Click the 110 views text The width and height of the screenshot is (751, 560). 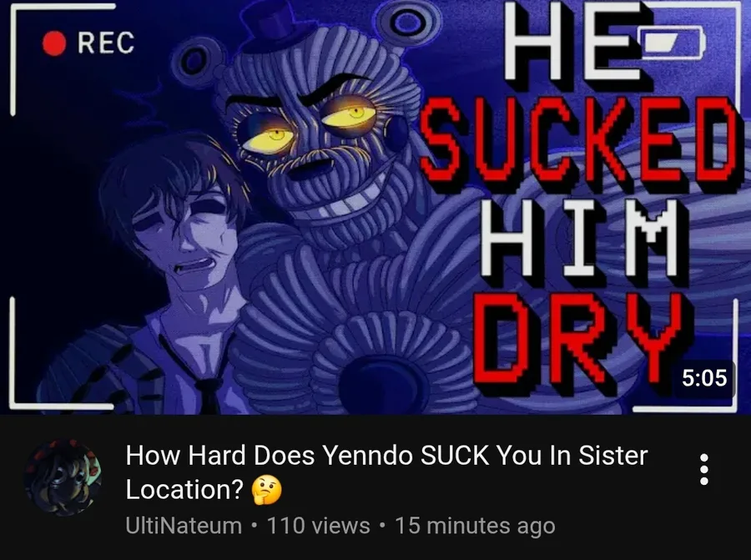click(318, 526)
